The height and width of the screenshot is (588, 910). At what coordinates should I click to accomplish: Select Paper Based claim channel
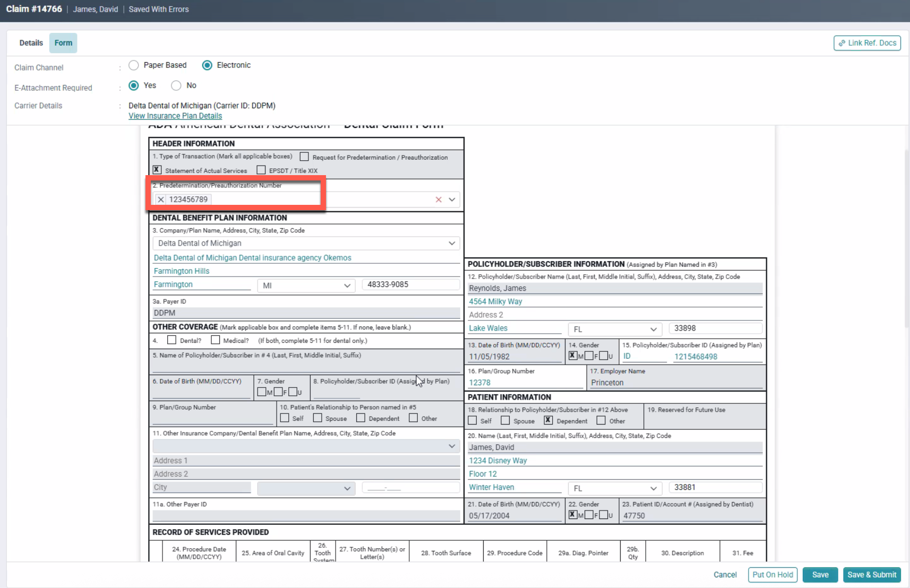point(134,65)
